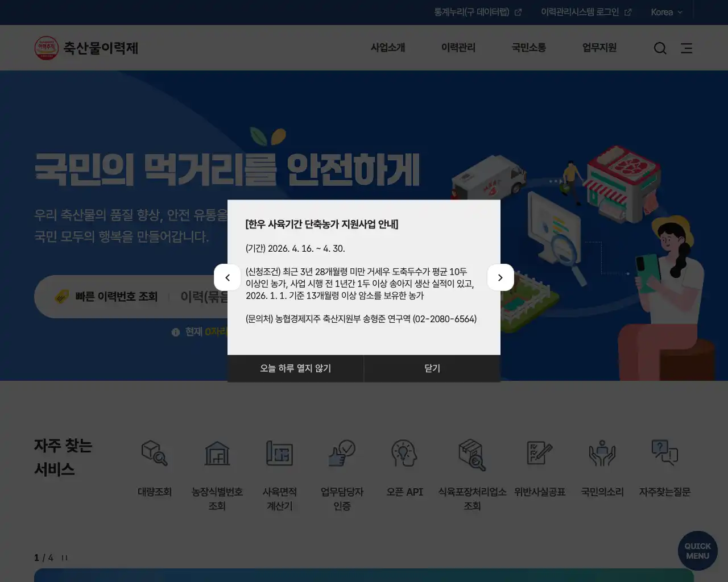Open 이력관리시스템 로그인 link
The width and height of the screenshot is (728, 582).
(582, 12)
